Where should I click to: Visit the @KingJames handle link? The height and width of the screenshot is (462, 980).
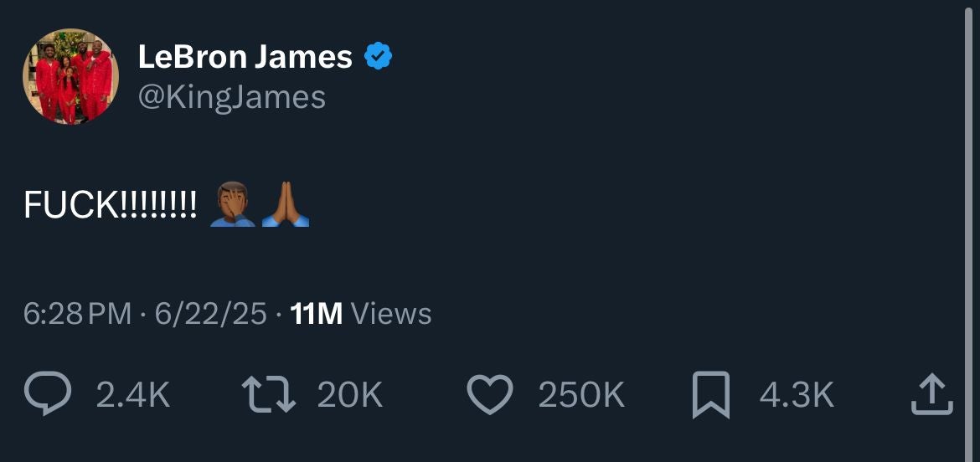[x=231, y=98]
